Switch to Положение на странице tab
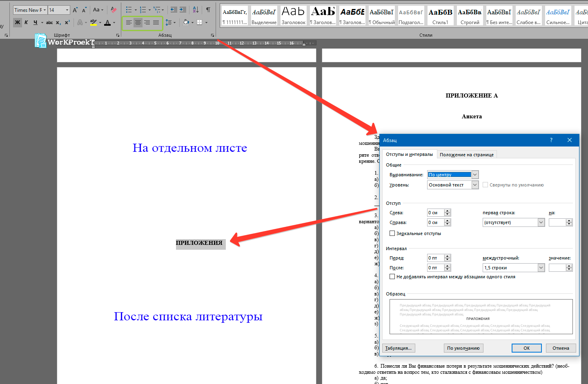The height and width of the screenshot is (384, 588). coord(466,154)
